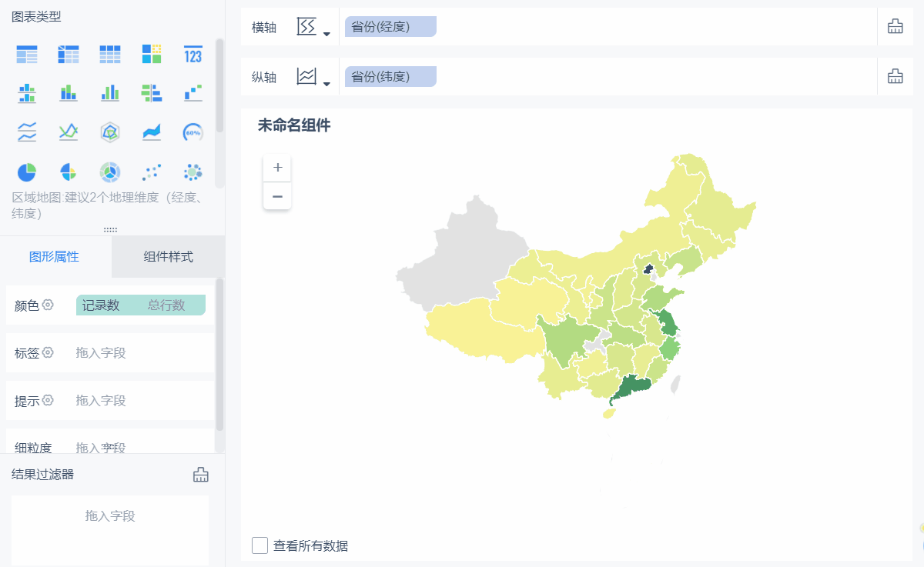Switch to the 组件样式 tab
The width and height of the screenshot is (924, 567).
pyautogui.click(x=168, y=258)
